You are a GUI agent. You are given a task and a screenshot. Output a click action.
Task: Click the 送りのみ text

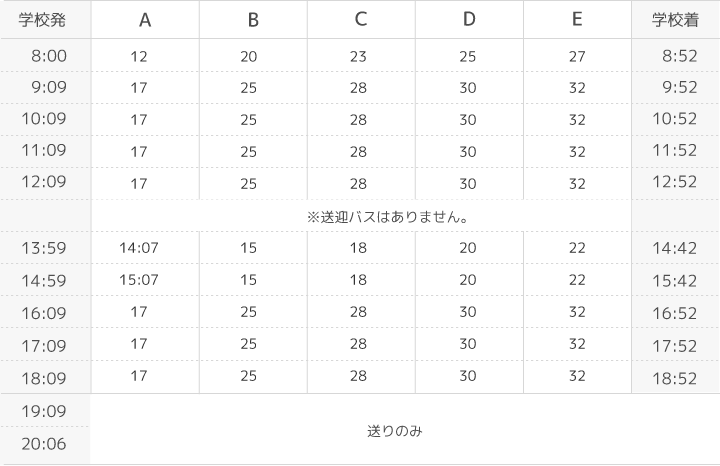[394, 431]
